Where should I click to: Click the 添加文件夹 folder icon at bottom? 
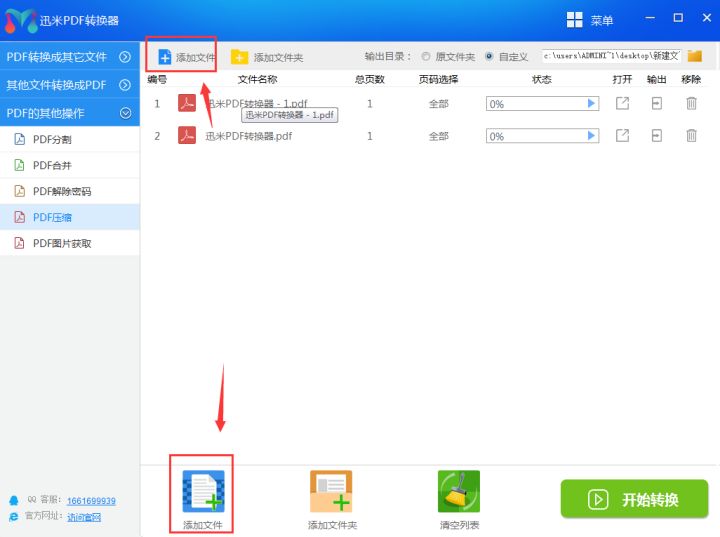[x=331, y=491]
